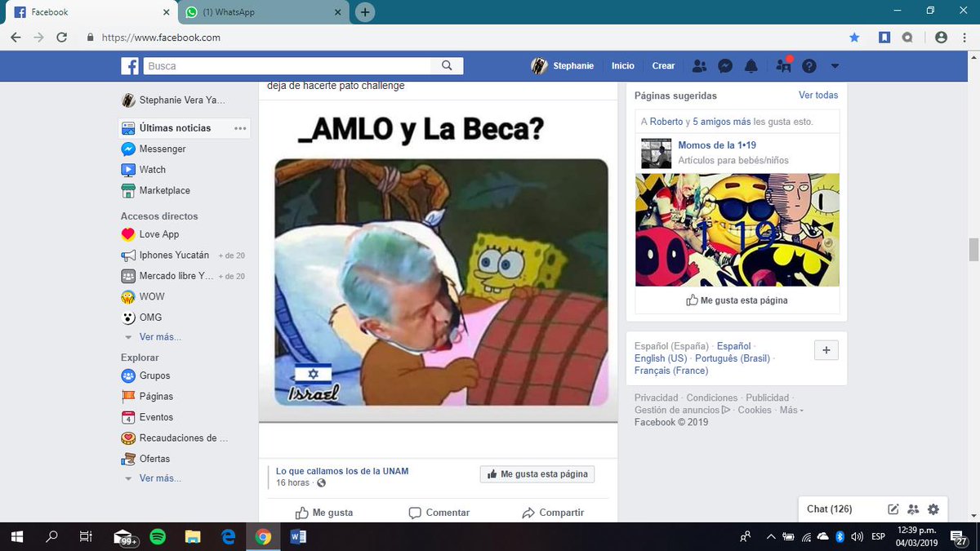Open Chat settings gear icon
Screen dimensions: 980x551
(933, 509)
